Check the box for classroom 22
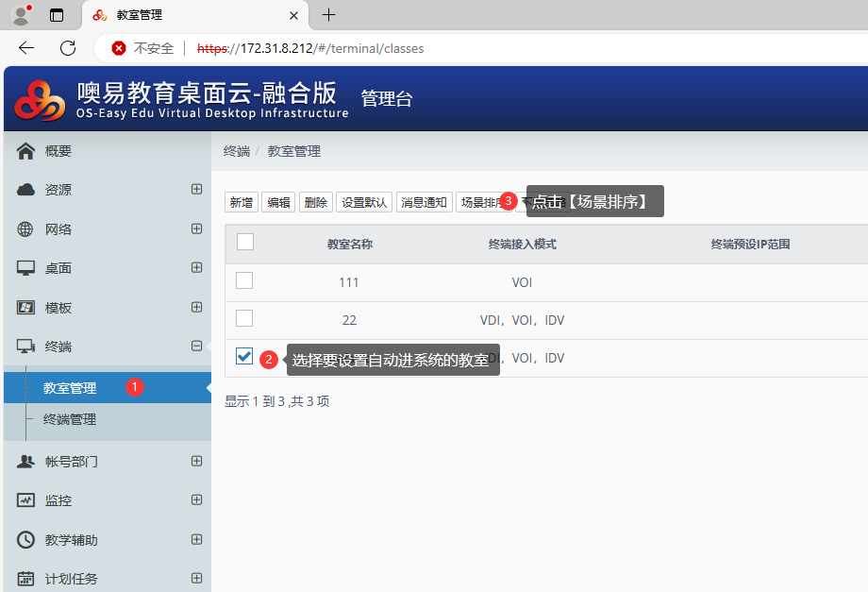Viewport: 868px width, 592px height. point(244,318)
